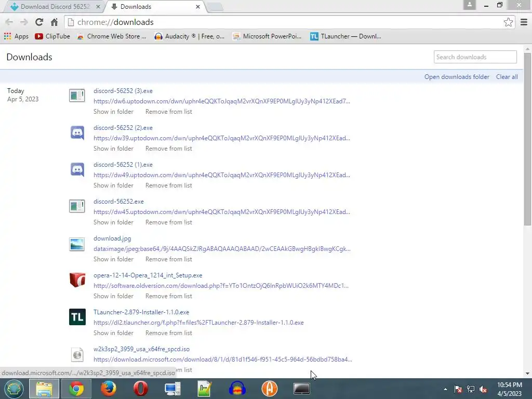
Task: Click the TLauncher installer TL icon
Action: click(x=77, y=317)
